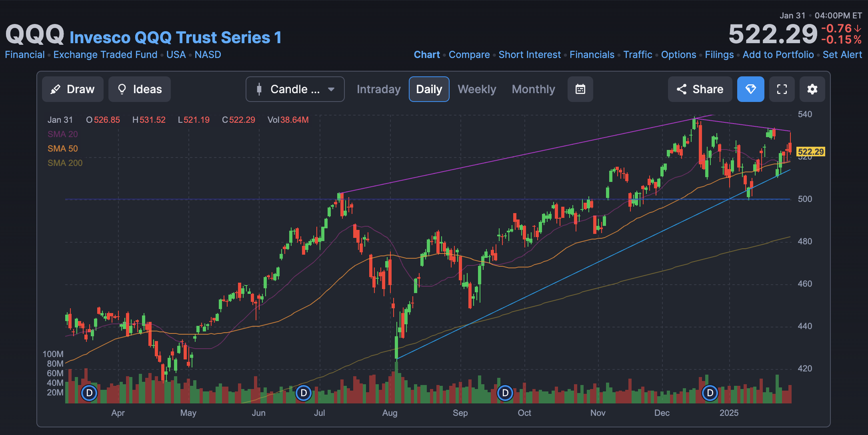
Task: Open the calendar date range icon
Action: [580, 89]
